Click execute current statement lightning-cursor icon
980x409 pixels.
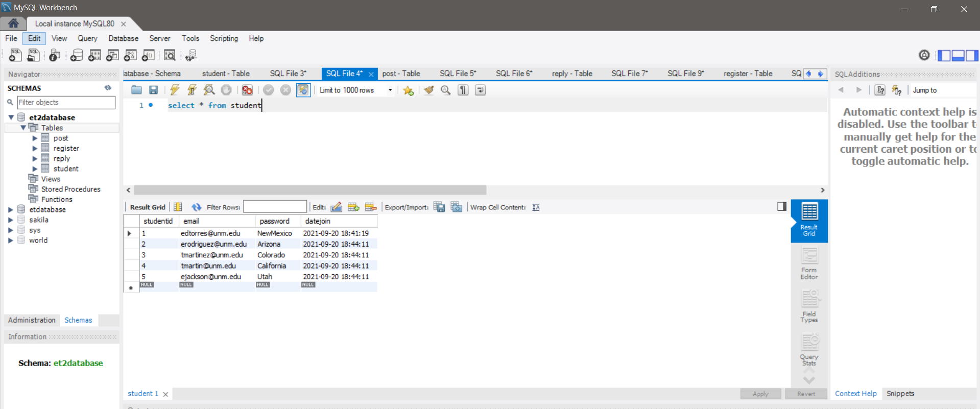click(192, 90)
